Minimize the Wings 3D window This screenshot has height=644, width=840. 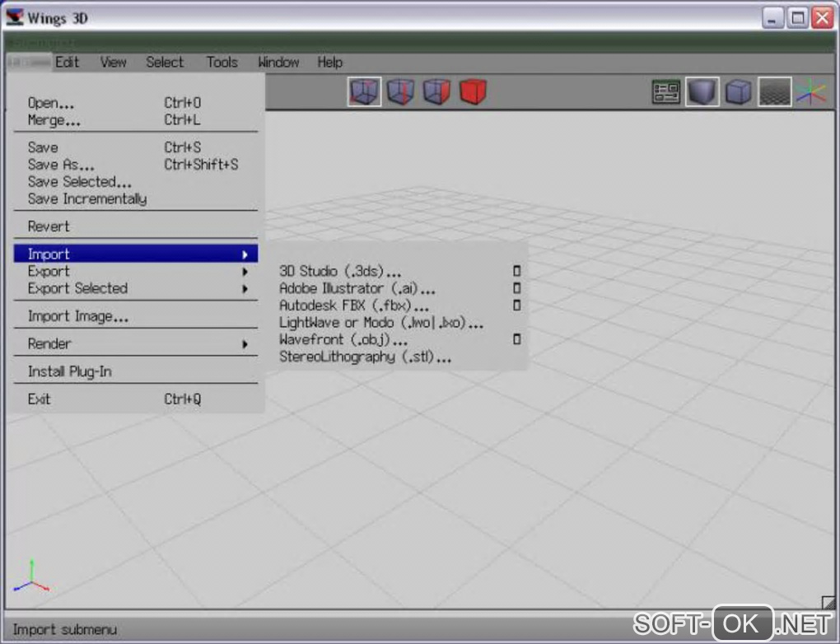click(772, 18)
